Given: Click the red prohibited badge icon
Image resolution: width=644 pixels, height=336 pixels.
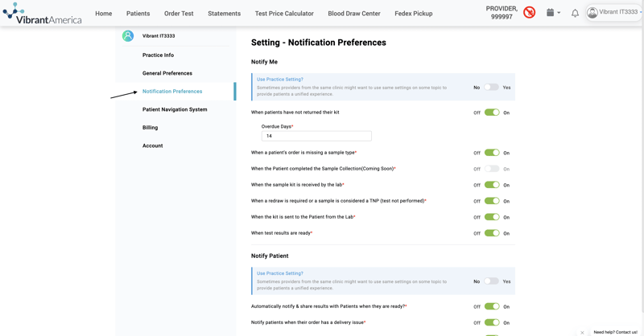Looking at the screenshot, I should point(530,13).
